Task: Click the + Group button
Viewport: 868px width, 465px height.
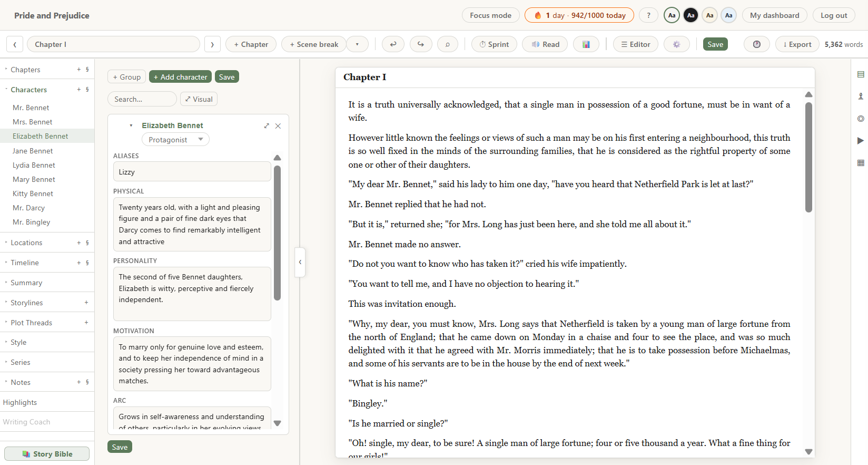Action: 126,77
